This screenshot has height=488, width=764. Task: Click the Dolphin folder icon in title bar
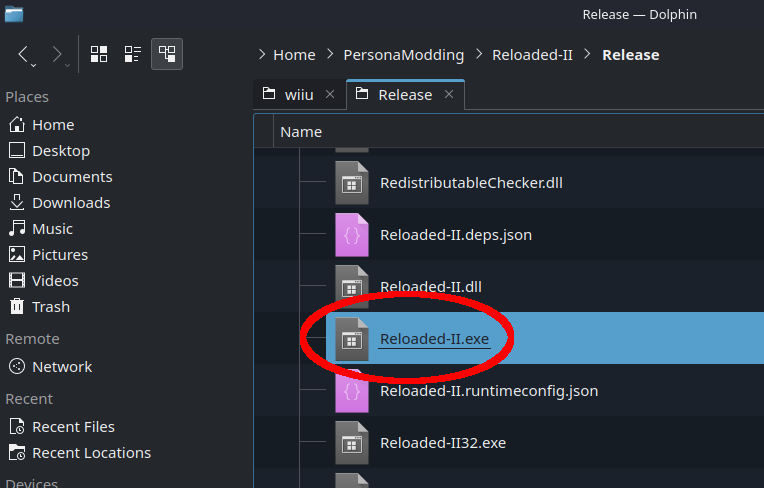point(14,14)
